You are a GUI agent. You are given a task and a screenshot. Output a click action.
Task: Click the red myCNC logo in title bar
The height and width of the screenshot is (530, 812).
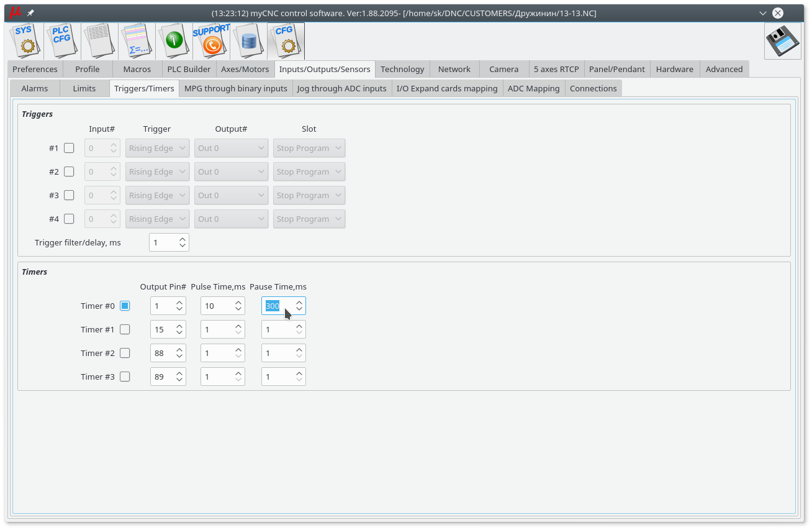16,12
